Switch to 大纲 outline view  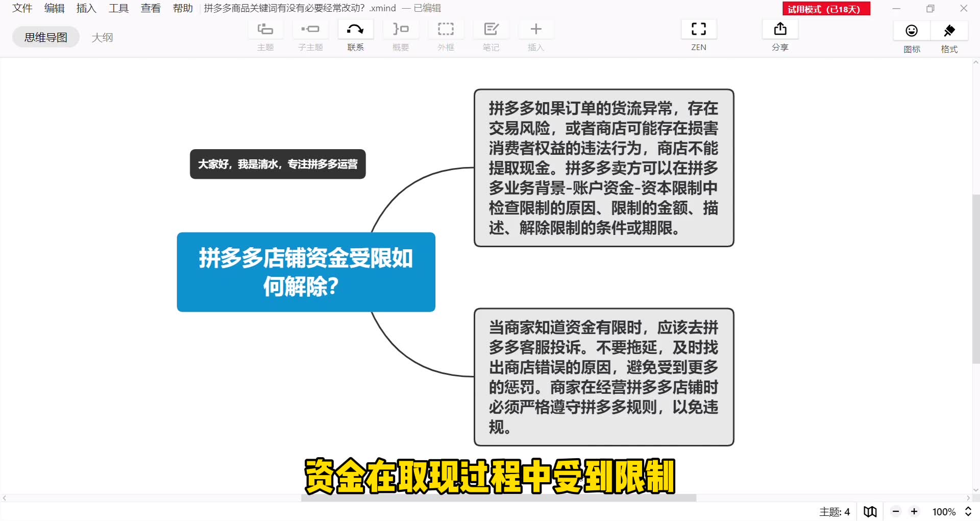pos(102,37)
